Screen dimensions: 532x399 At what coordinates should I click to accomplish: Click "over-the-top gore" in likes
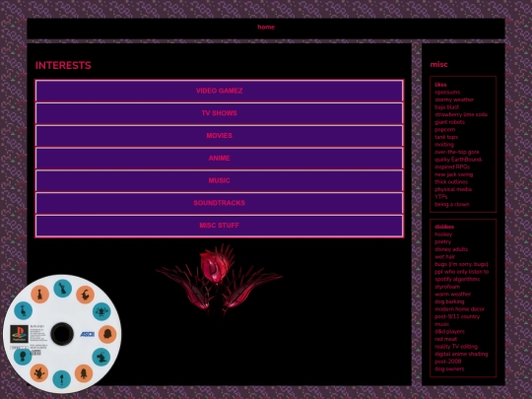(457, 152)
